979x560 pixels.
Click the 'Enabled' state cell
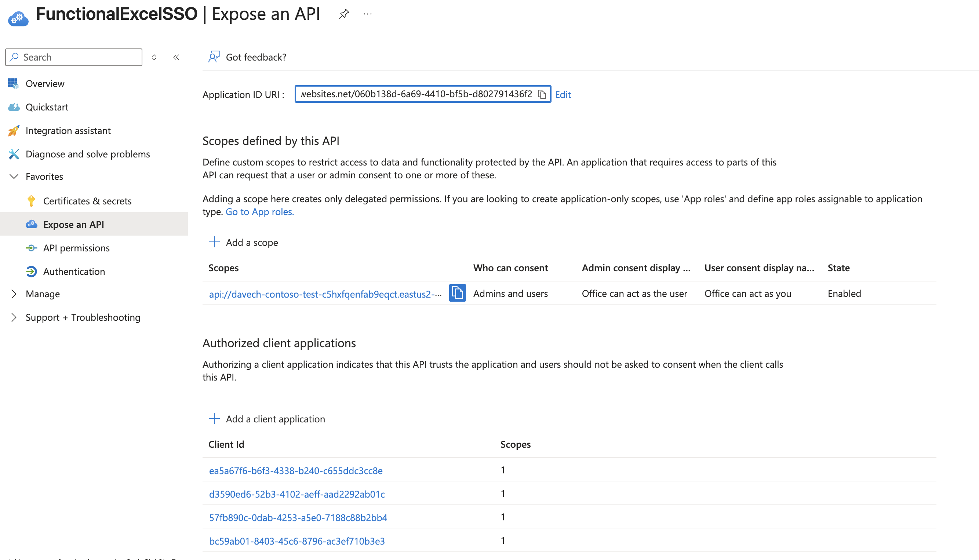coord(844,294)
